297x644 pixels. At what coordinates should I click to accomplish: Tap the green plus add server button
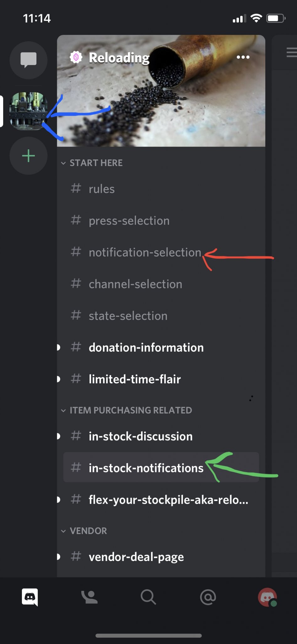[x=29, y=156]
